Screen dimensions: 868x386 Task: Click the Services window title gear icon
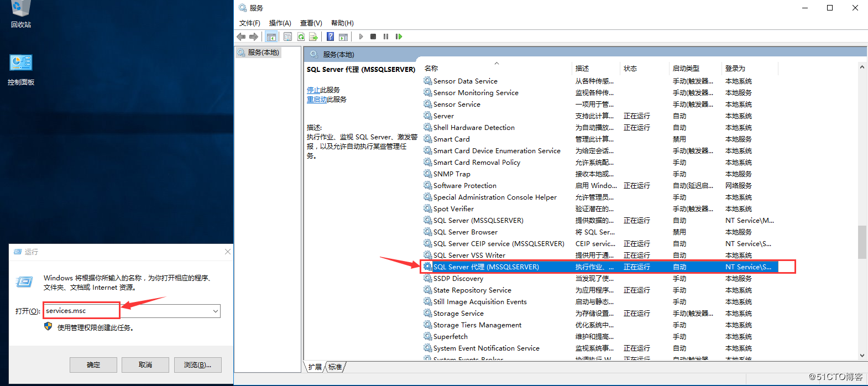(243, 8)
